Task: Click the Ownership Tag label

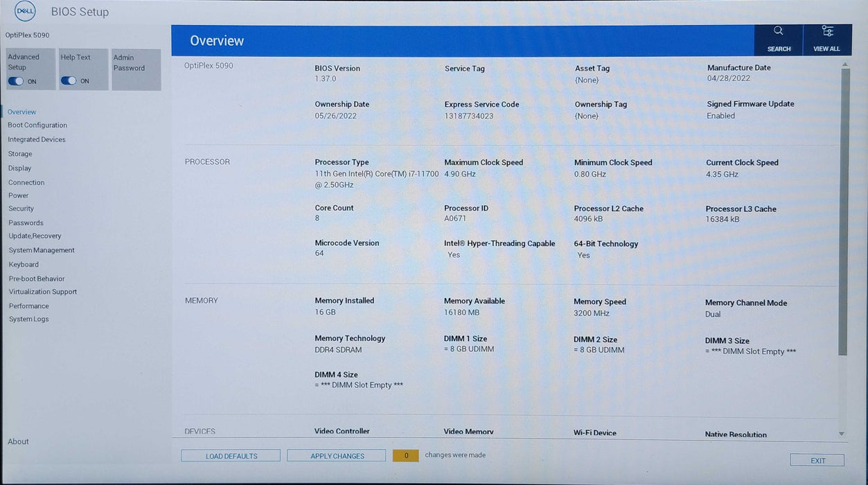Action: point(601,104)
